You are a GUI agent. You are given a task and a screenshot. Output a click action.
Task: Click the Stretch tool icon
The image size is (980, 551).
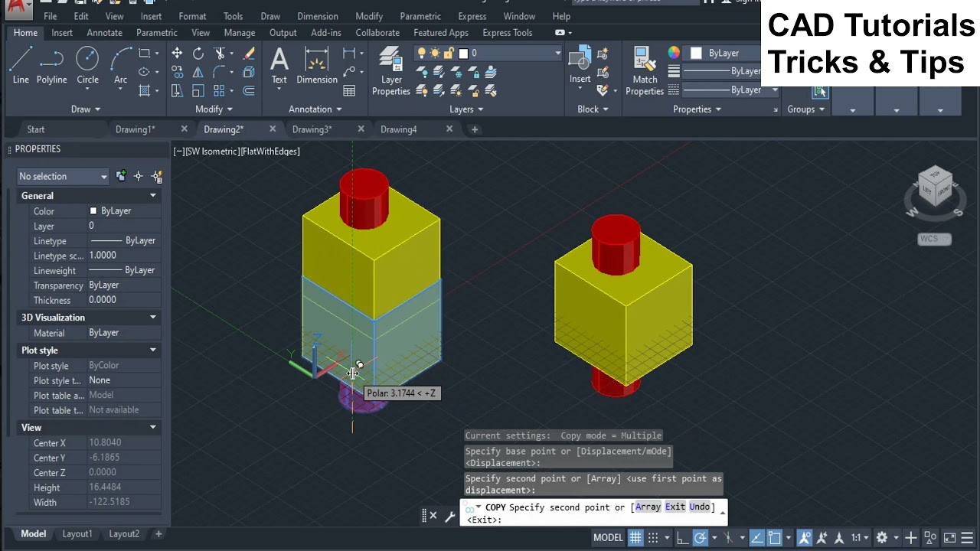pos(177,90)
